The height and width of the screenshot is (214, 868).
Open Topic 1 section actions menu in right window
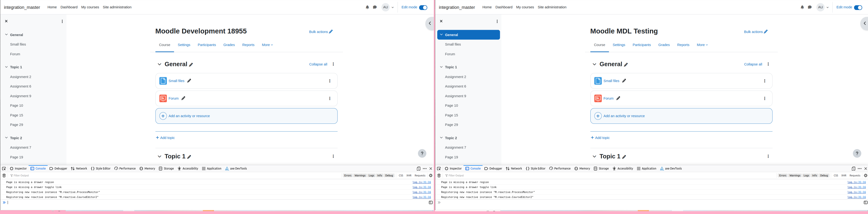tap(768, 156)
